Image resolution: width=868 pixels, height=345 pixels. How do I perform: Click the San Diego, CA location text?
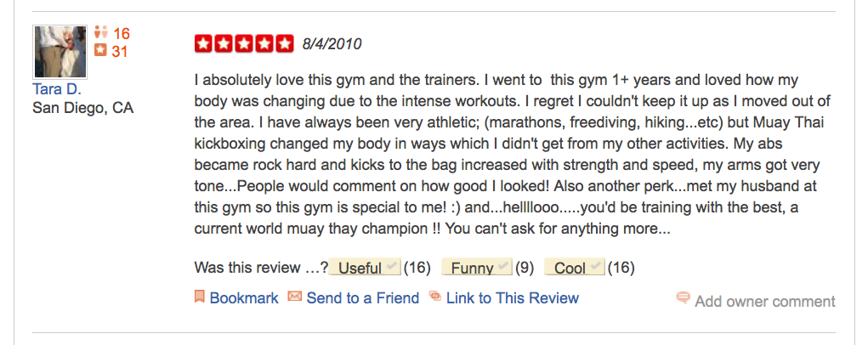pos(82,108)
